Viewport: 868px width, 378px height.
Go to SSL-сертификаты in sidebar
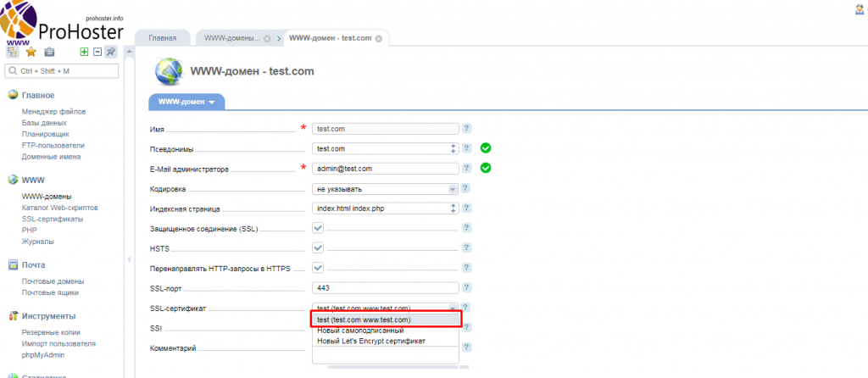tap(53, 219)
